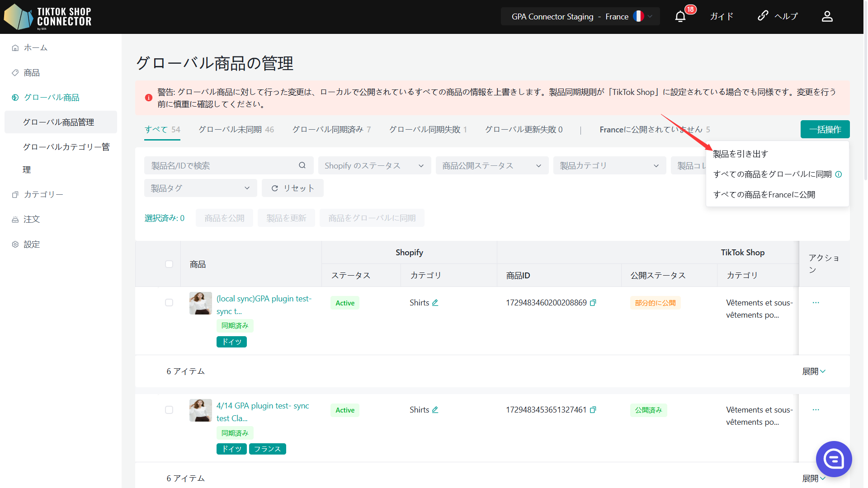Open actions menu for 4/14 GPA product row
Screen dimensions: 868x488
click(x=816, y=410)
